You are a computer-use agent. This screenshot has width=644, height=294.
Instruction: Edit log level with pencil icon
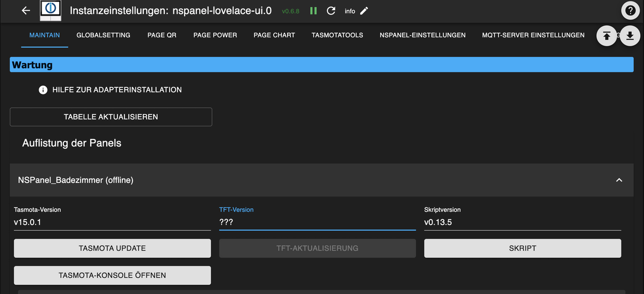[364, 11]
